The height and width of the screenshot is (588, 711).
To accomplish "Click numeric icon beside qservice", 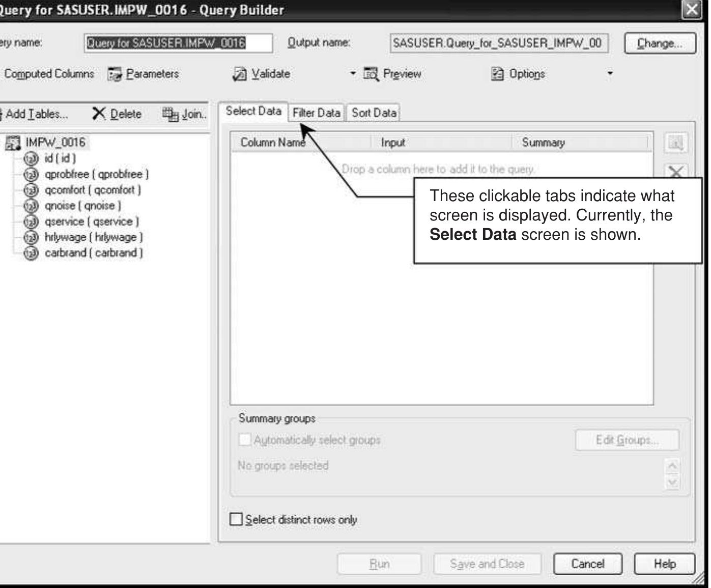I will [32, 221].
